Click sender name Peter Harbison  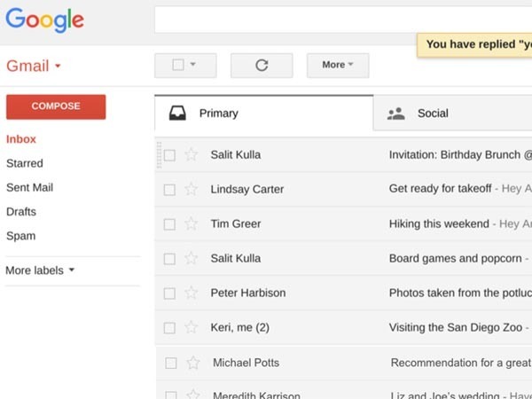[248, 293]
